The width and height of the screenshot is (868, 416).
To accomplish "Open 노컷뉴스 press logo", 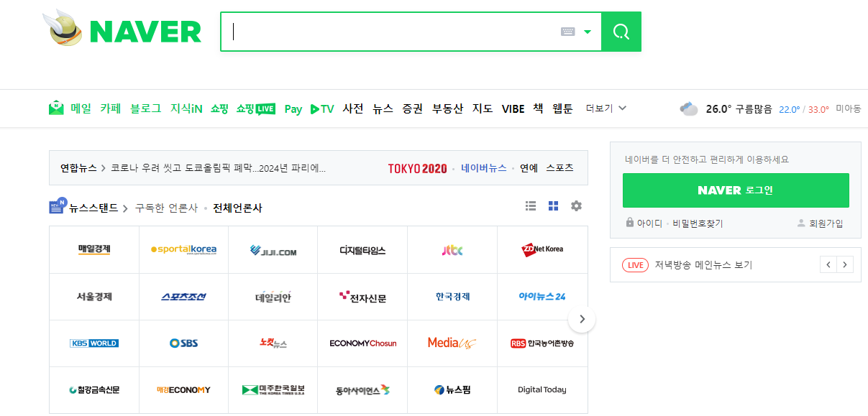I will [x=273, y=343].
